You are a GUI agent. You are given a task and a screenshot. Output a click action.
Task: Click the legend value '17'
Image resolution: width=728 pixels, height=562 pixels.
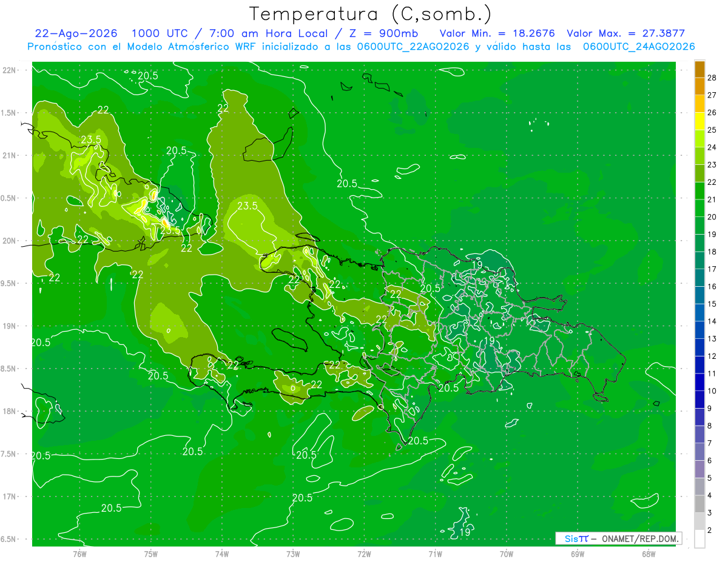pyautogui.click(x=712, y=269)
